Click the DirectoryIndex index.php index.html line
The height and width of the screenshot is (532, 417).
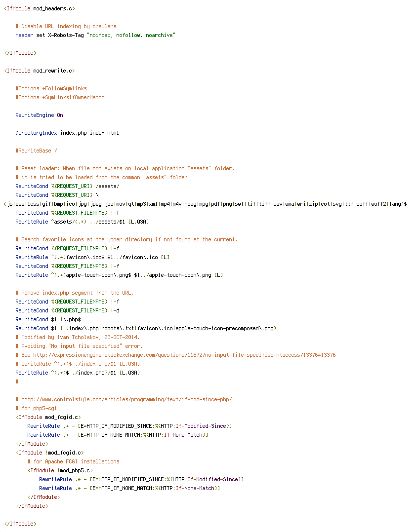pos(67,133)
